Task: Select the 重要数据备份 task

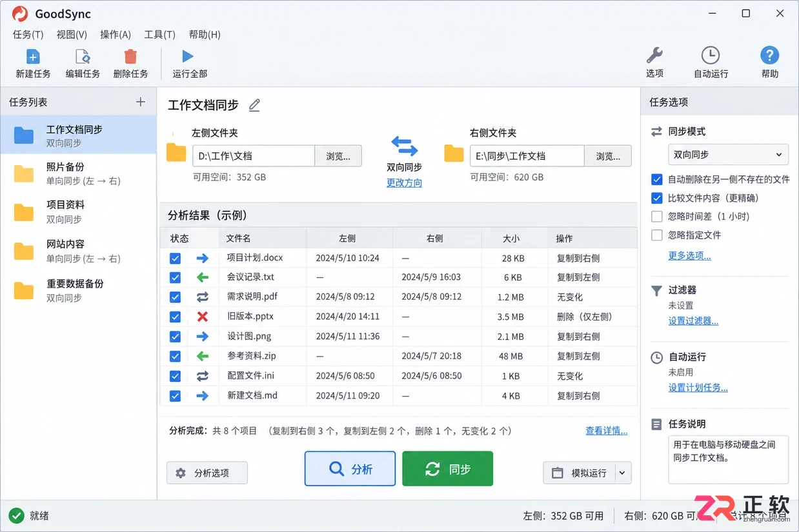Action: coord(78,290)
